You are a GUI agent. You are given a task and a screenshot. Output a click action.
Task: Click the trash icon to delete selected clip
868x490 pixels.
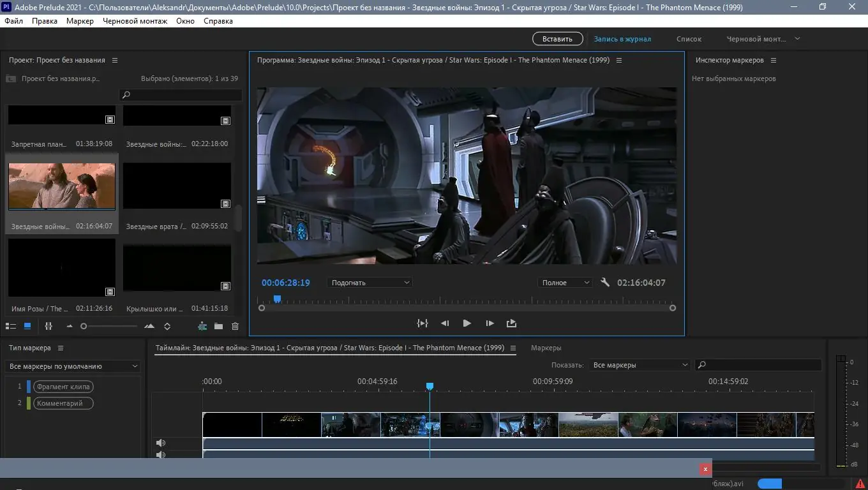[x=235, y=326]
